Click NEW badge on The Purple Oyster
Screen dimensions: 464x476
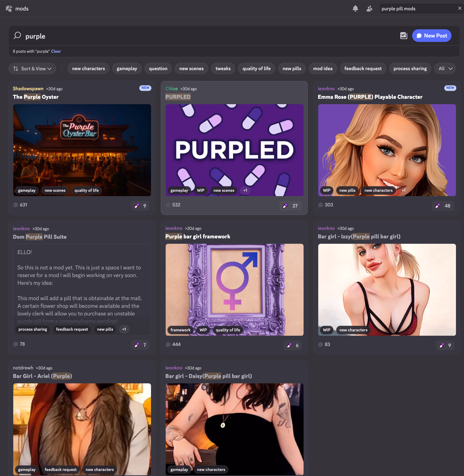145,88
